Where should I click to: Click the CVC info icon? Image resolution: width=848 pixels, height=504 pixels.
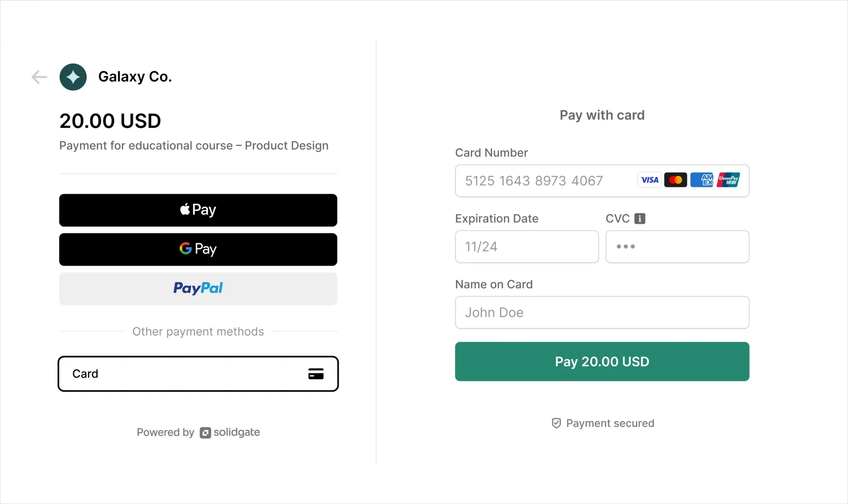(640, 218)
